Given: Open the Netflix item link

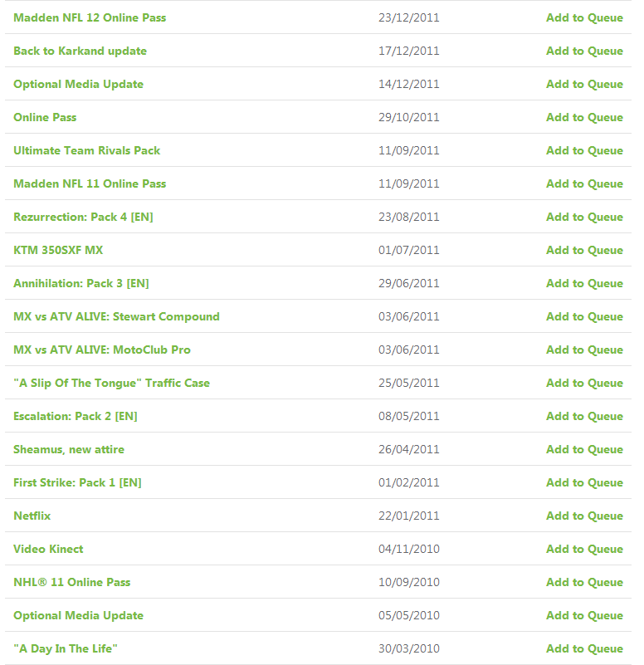Looking at the screenshot, I should (x=32, y=516).
